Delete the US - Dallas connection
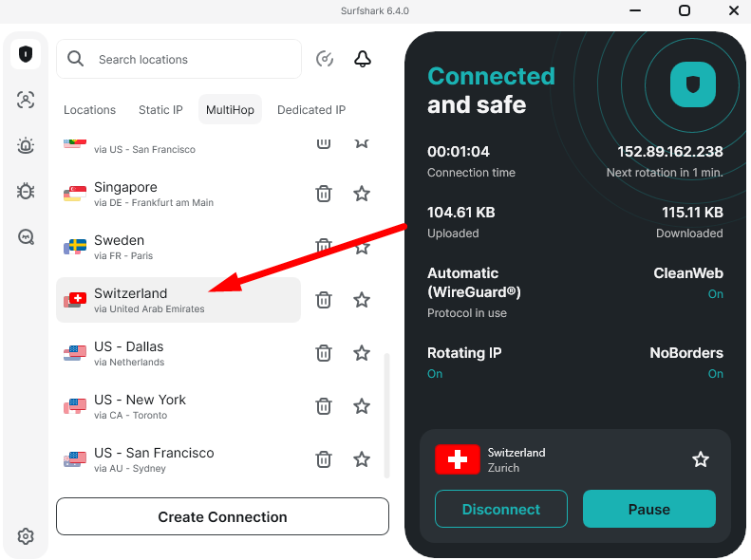The image size is (751, 560). pyautogui.click(x=324, y=353)
